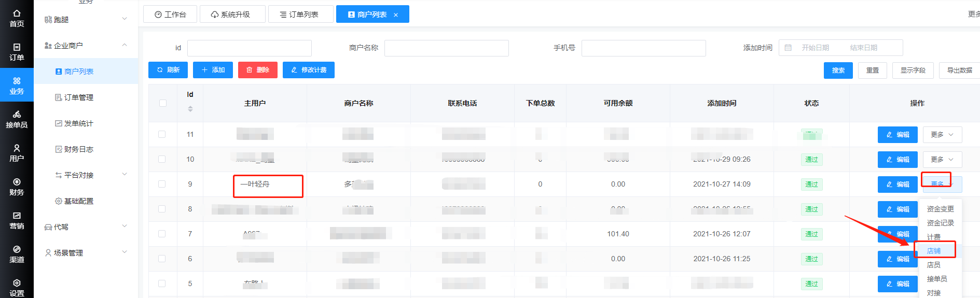Check the checkbox for row 9

(x=162, y=184)
